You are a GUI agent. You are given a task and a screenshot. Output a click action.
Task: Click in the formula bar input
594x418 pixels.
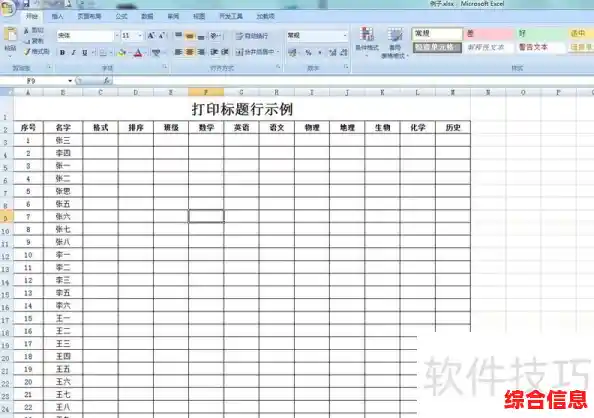pos(352,81)
